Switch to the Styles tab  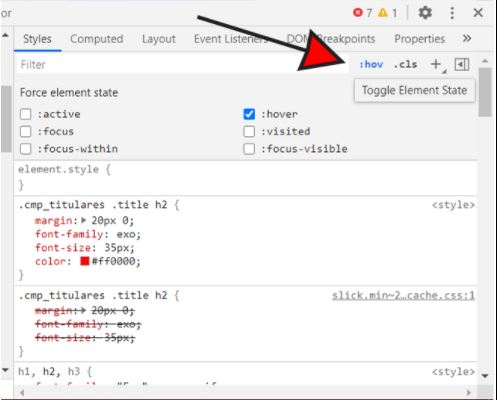(x=37, y=39)
